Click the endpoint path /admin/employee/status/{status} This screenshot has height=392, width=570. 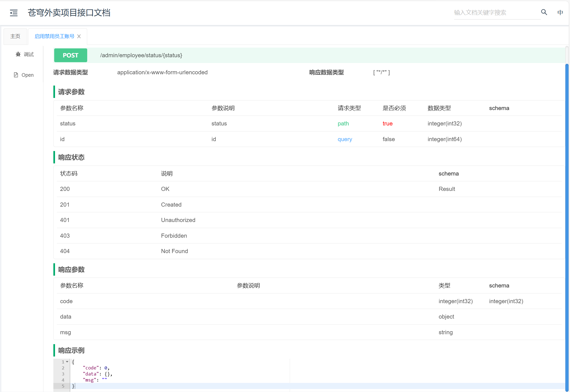[141, 55]
